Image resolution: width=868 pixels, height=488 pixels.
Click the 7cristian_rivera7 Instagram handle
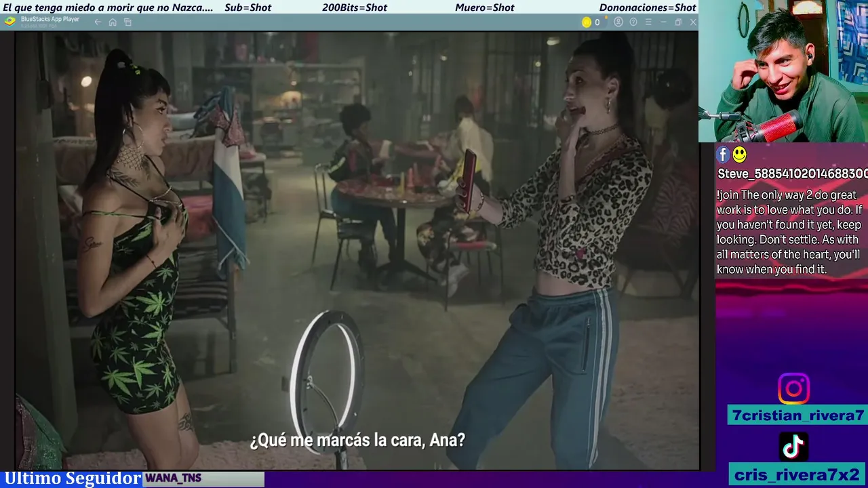click(x=798, y=415)
